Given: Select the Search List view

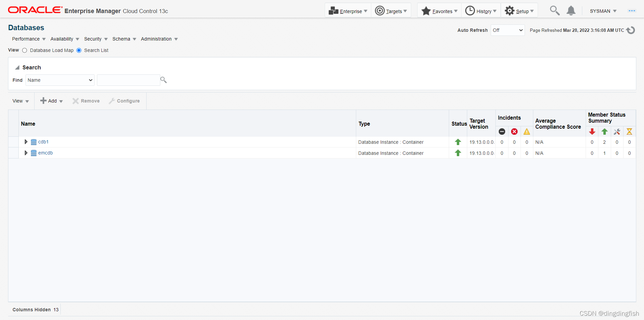Looking at the screenshot, I should 79,50.
